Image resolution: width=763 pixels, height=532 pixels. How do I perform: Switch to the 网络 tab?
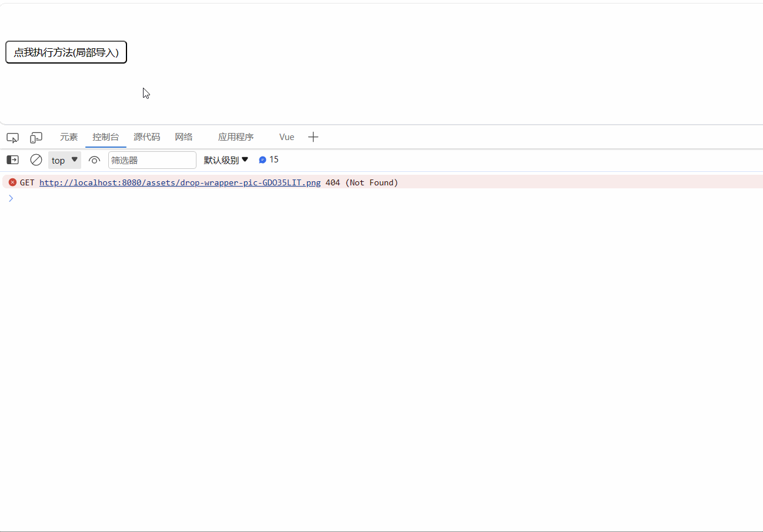tap(184, 137)
